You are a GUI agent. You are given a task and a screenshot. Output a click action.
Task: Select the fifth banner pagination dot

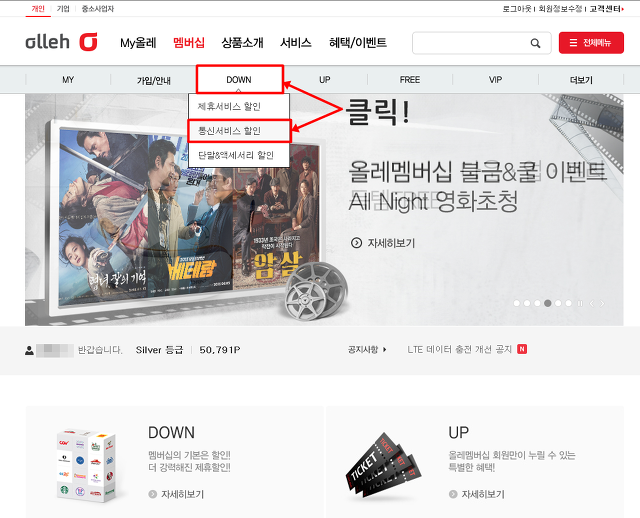coord(558,303)
